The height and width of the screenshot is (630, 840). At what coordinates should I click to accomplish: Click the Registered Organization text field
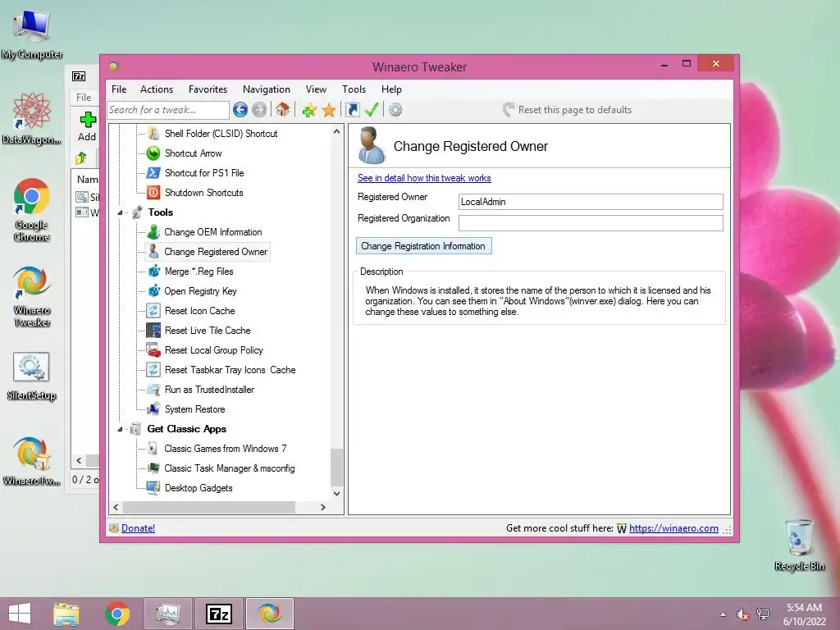tap(591, 223)
